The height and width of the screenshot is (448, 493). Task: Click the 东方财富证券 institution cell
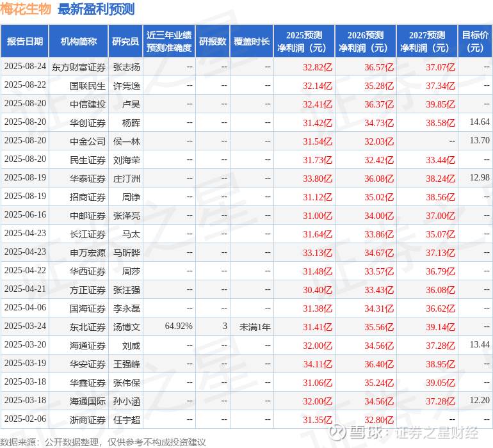point(79,67)
